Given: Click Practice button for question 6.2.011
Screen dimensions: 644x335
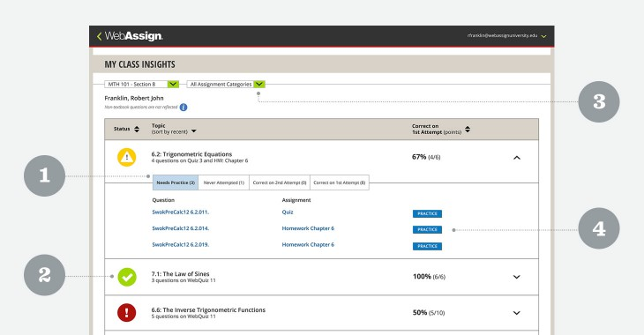Looking at the screenshot, I should click(x=427, y=213).
